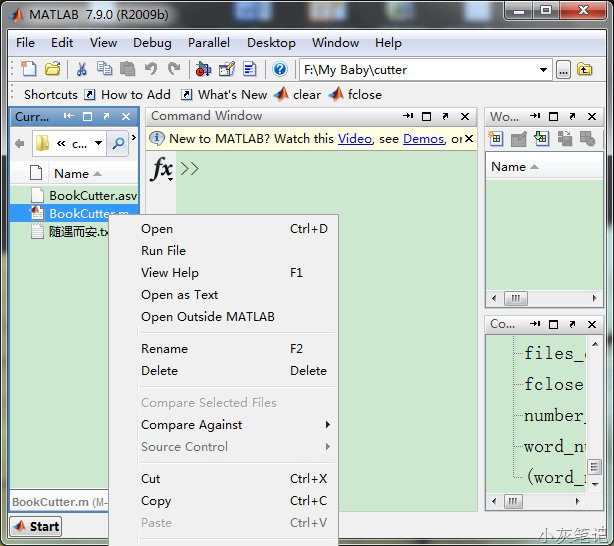Click the browse for folder button

[x=563, y=69]
